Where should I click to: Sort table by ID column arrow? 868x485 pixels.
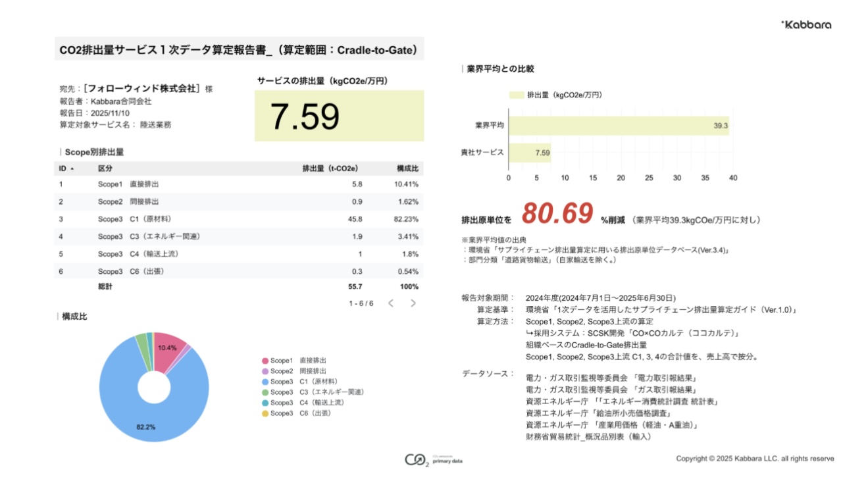click(x=72, y=169)
